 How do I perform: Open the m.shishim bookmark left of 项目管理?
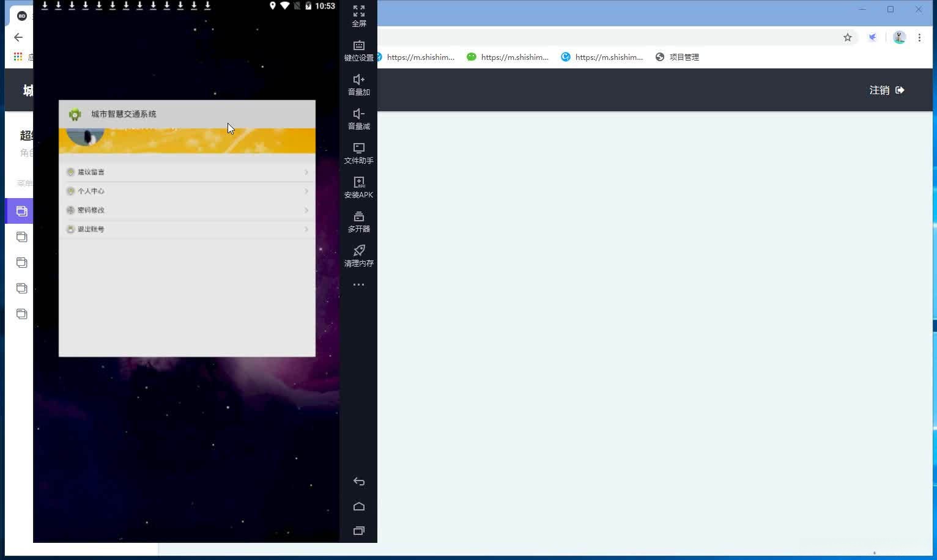pos(602,57)
